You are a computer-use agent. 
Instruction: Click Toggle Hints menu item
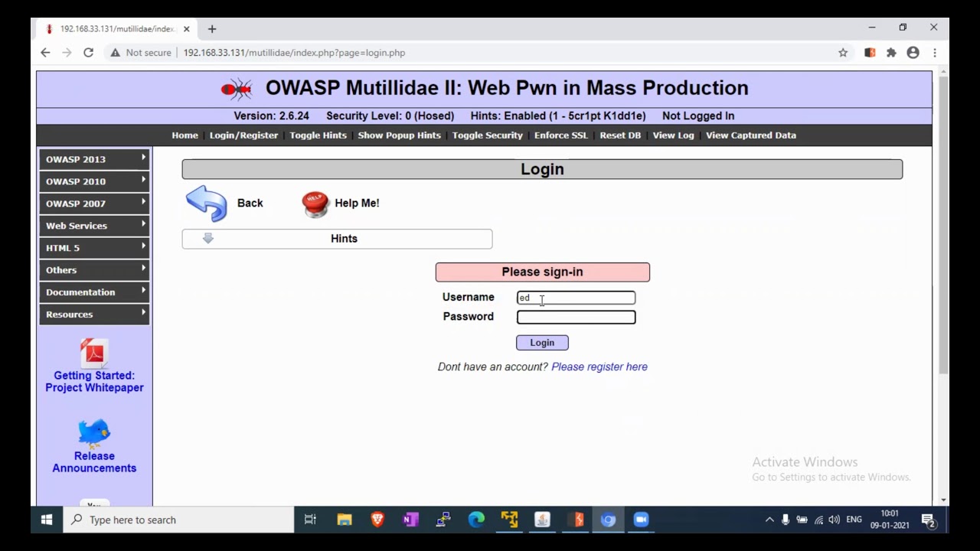click(x=318, y=135)
